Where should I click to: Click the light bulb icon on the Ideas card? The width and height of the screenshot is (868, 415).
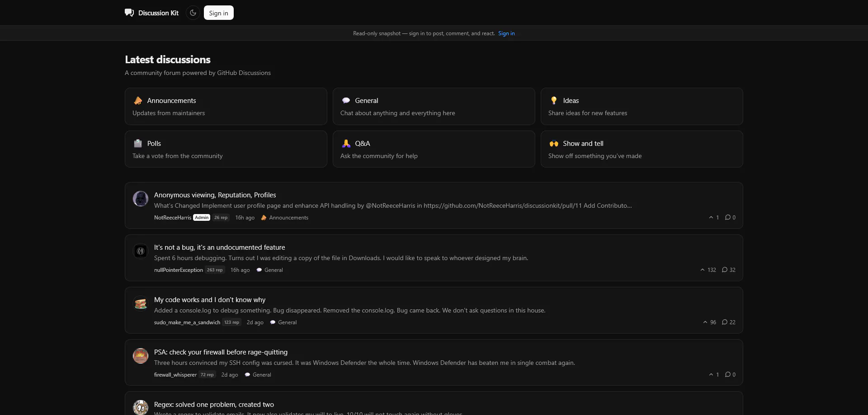point(554,100)
